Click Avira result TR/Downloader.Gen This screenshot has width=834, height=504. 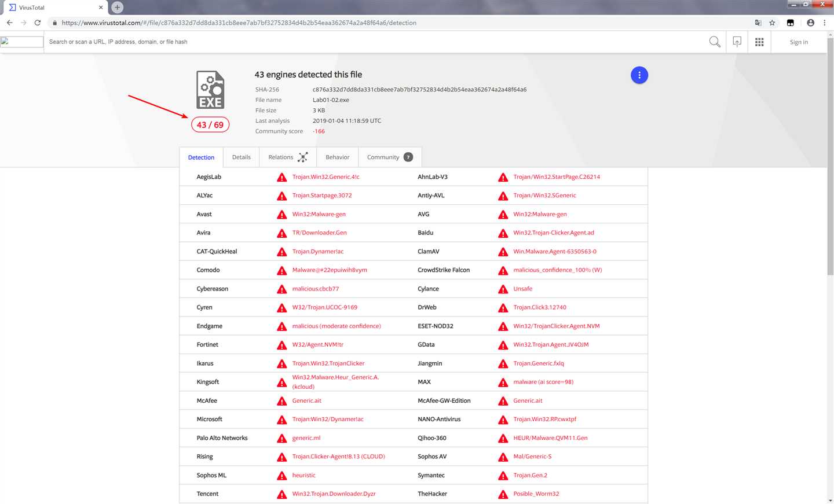pos(319,233)
